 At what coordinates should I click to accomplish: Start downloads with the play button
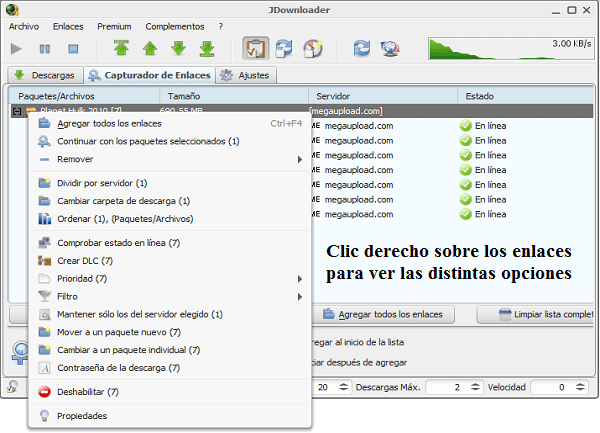(16, 49)
